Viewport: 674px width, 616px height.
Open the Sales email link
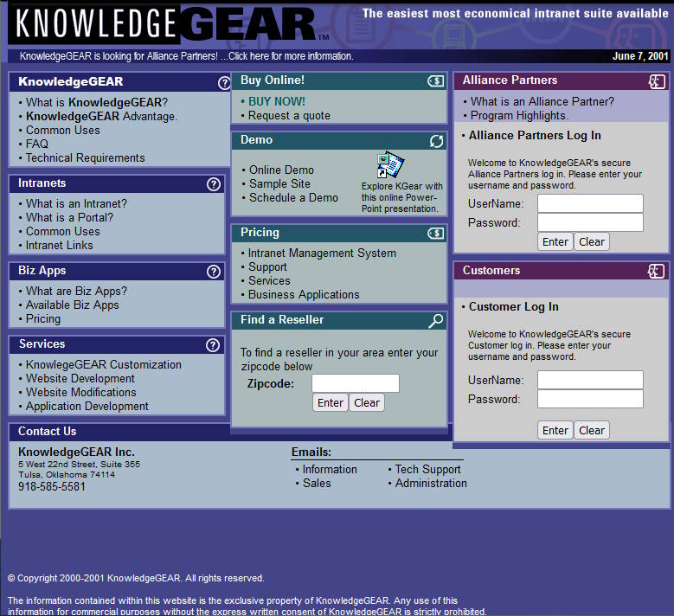click(x=317, y=483)
